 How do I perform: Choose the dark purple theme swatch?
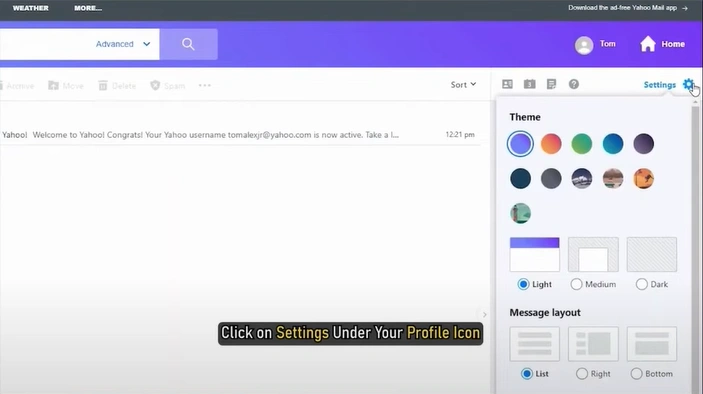pyautogui.click(x=643, y=144)
